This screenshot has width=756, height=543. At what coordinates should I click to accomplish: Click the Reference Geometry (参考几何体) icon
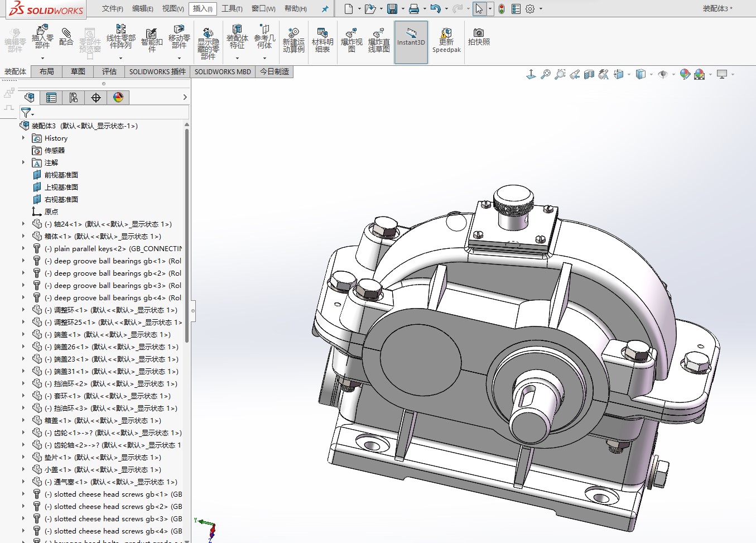(264, 36)
